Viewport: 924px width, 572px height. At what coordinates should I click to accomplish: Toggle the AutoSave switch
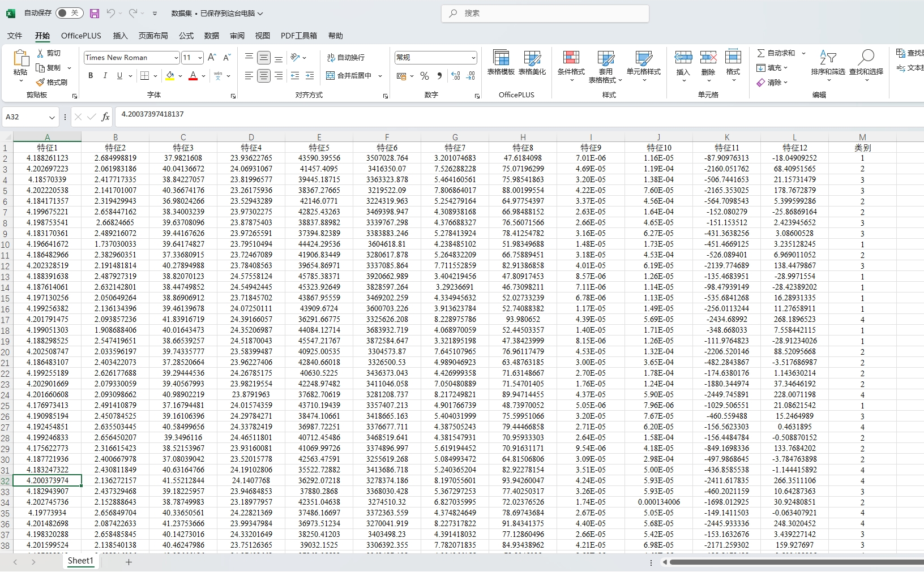point(70,13)
